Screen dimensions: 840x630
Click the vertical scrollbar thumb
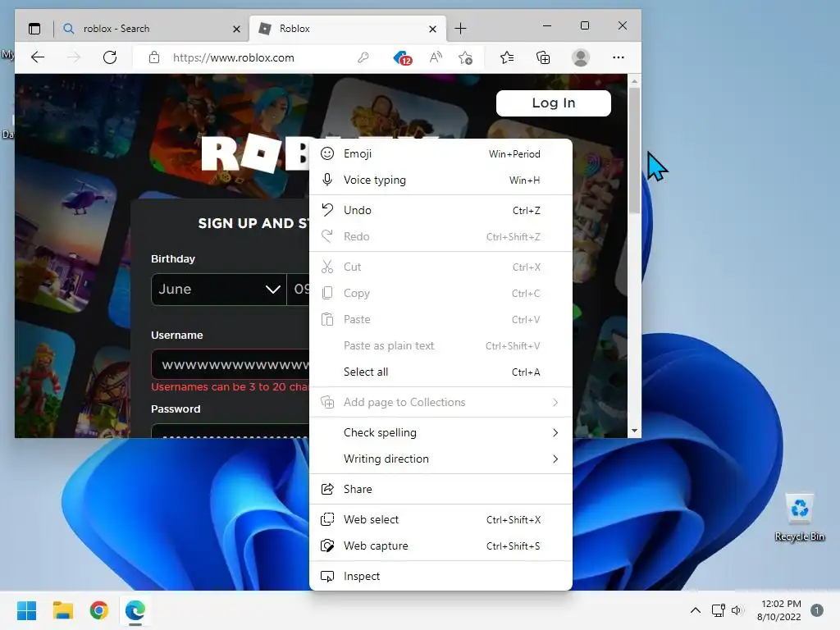(634, 150)
